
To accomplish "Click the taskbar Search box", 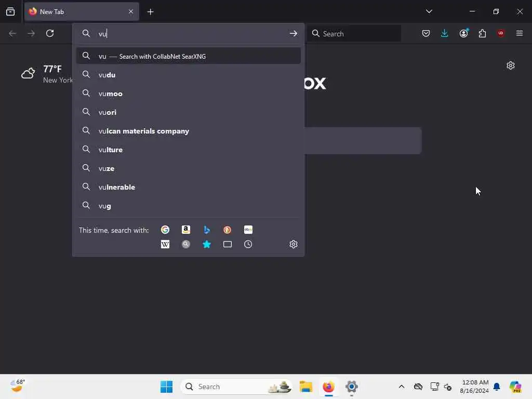I will pyautogui.click(x=236, y=387).
